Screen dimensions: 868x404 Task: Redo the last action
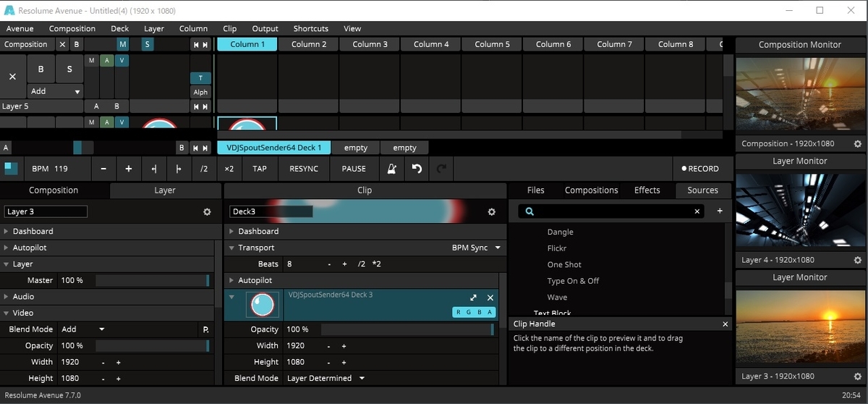click(x=442, y=169)
